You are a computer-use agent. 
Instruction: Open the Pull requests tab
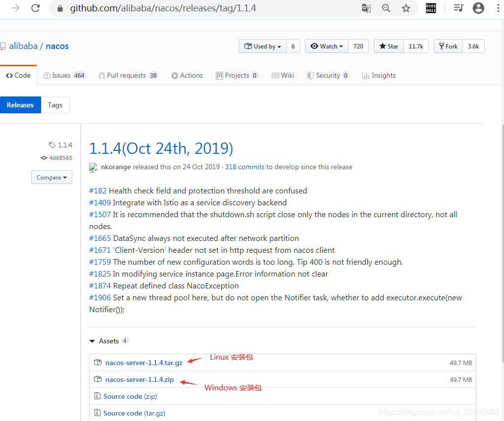(x=128, y=76)
